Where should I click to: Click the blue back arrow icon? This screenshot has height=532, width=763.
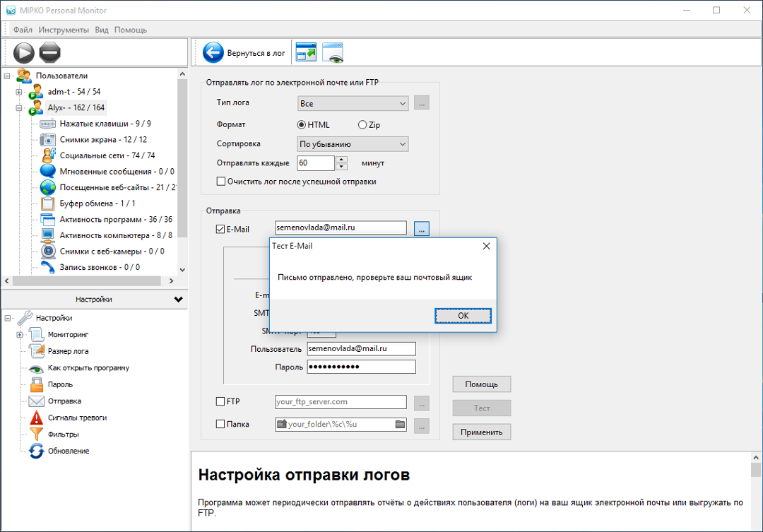(x=213, y=53)
